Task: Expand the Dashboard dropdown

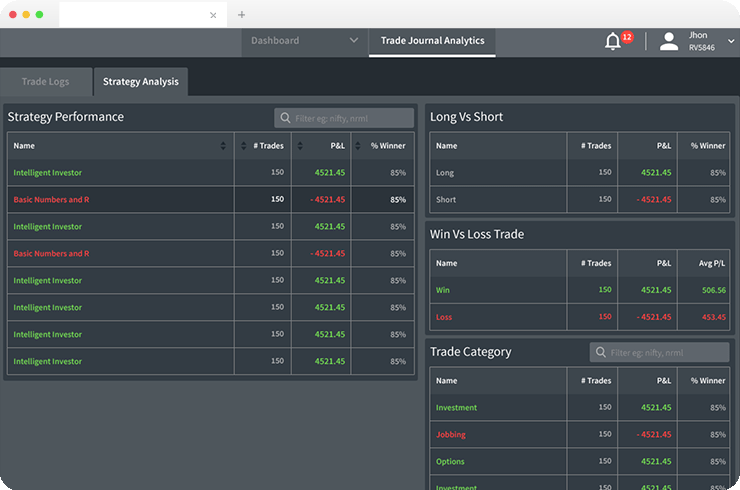Action: [x=353, y=41]
